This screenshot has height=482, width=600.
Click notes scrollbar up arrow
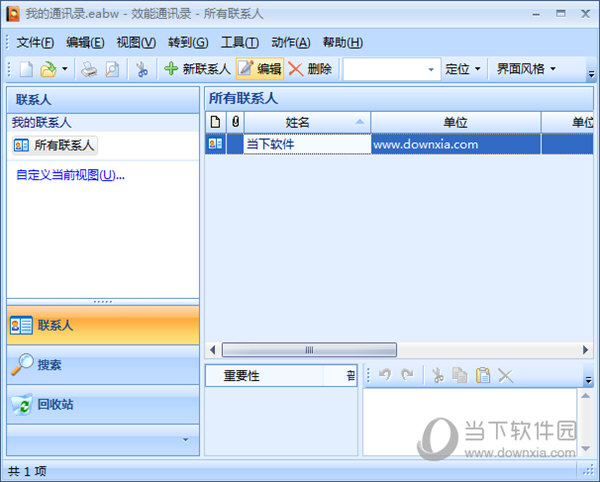tap(585, 396)
